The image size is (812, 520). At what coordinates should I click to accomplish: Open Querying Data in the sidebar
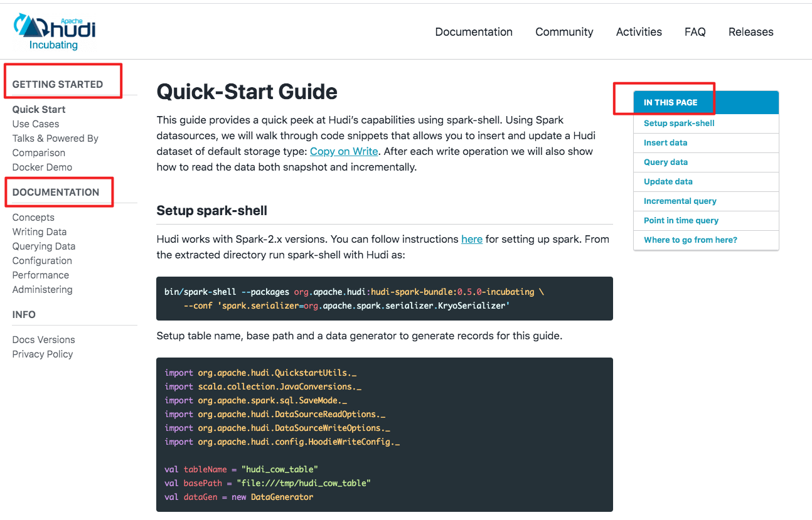[44, 246]
